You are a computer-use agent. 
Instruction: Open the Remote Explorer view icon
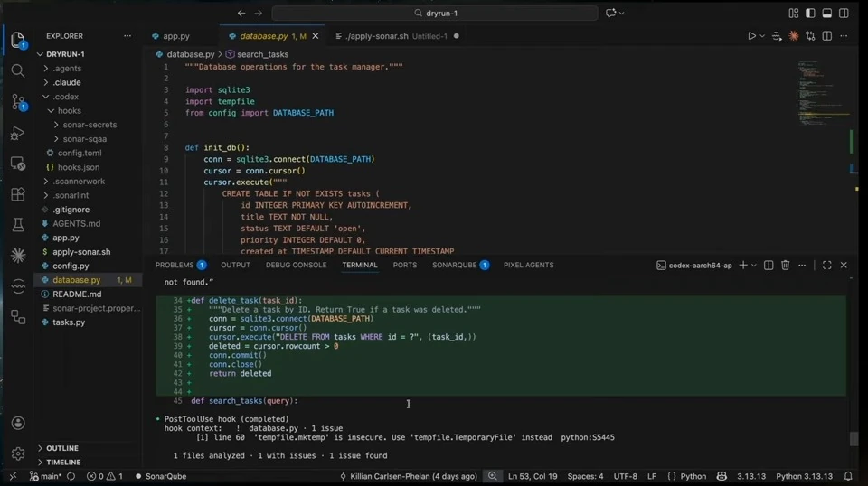(x=18, y=164)
